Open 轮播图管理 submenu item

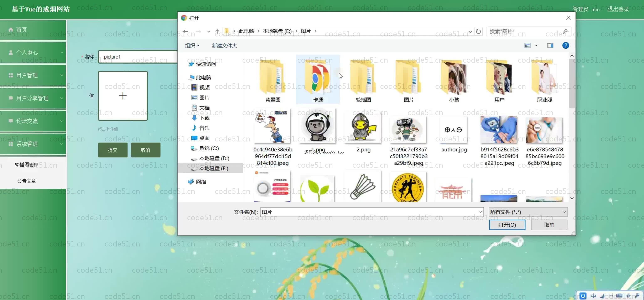click(26, 165)
